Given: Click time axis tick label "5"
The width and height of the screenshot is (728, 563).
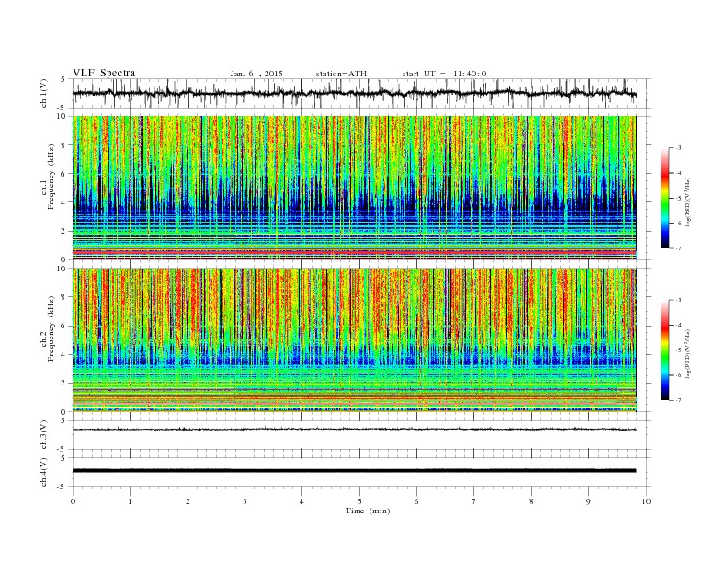Looking at the screenshot, I should 359,501.
